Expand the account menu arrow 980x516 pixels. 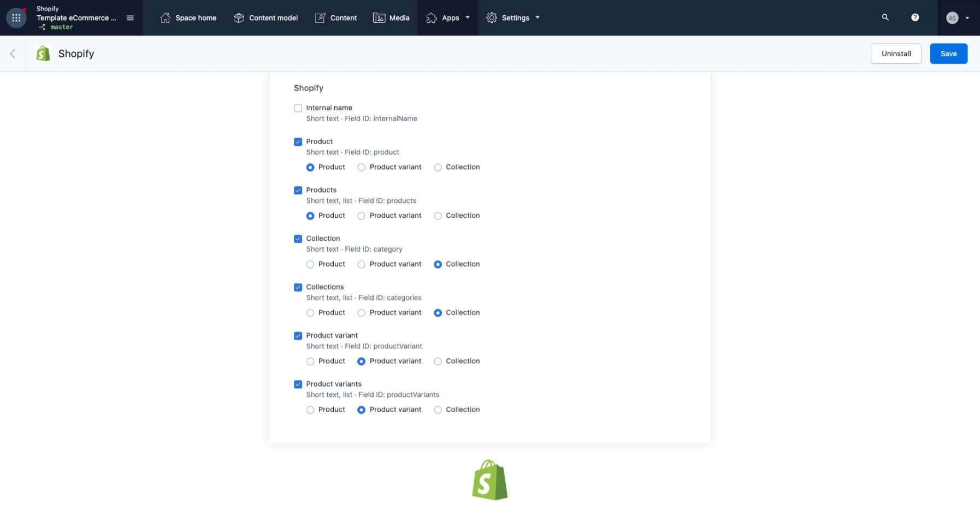(967, 18)
